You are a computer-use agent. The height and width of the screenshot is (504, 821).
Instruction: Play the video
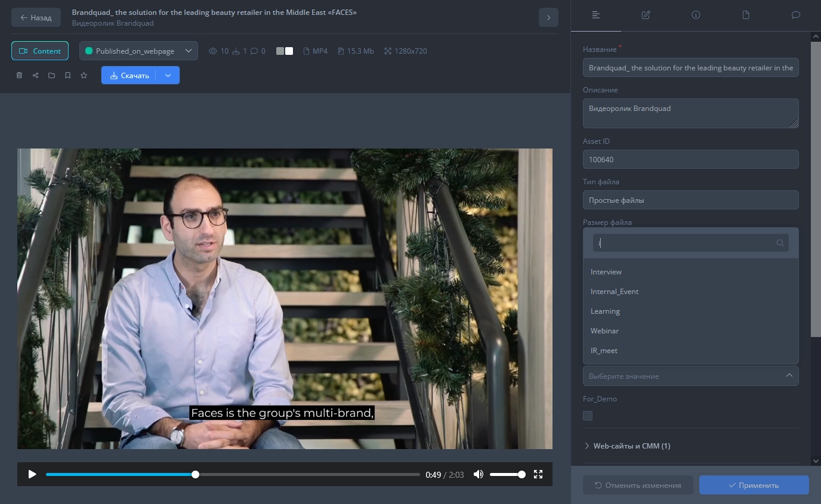coord(32,474)
